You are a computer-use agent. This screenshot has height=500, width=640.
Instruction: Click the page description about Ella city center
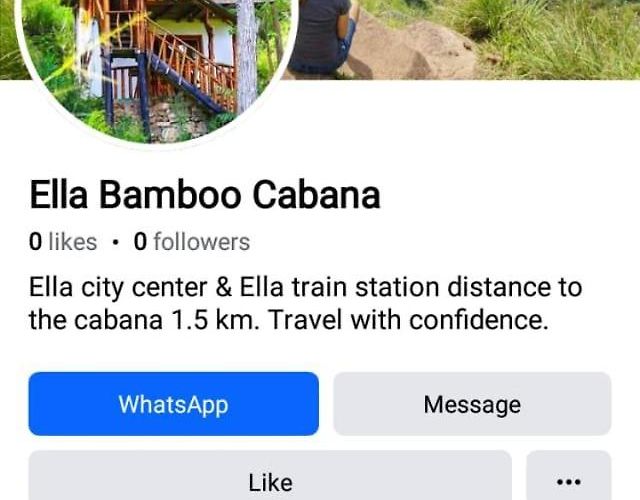pos(305,303)
